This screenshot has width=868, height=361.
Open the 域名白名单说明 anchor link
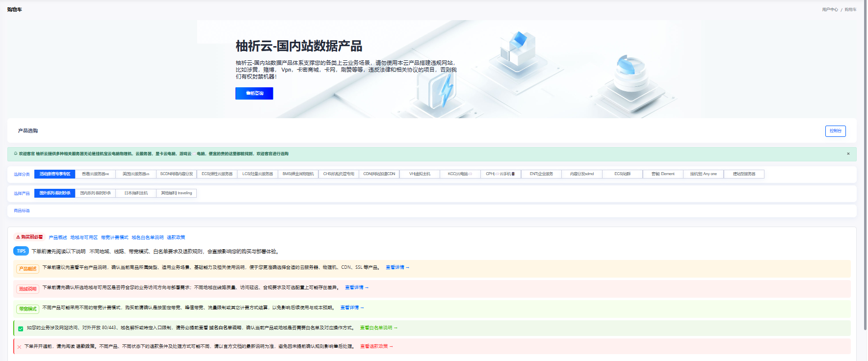click(x=148, y=237)
